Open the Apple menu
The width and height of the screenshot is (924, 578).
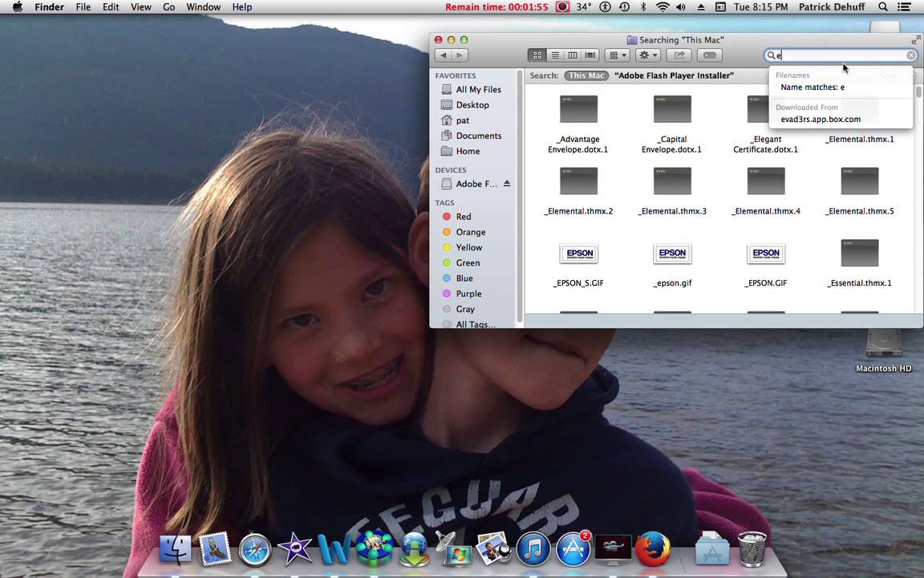(18, 7)
